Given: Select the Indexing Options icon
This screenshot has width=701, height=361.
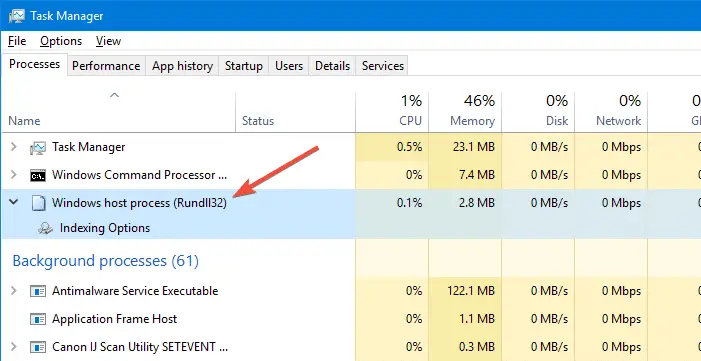Looking at the screenshot, I should point(46,229).
